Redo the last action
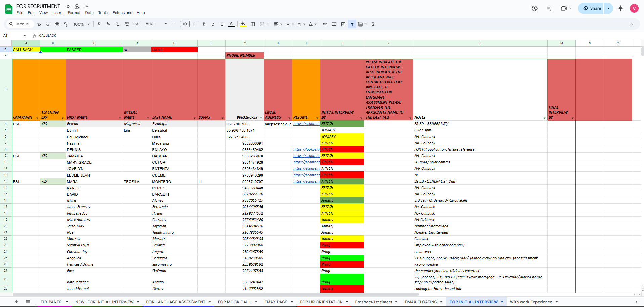 click(48, 24)
